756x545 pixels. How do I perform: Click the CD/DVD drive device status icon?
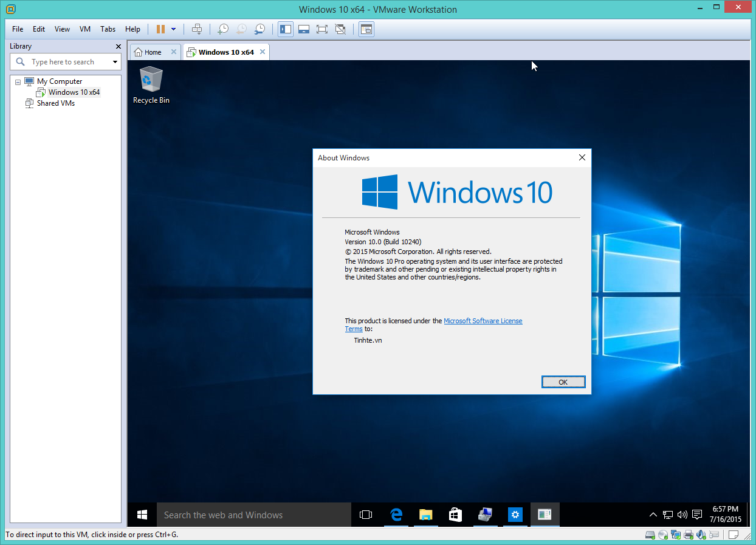pyautogui.click(x=663, y=535)
